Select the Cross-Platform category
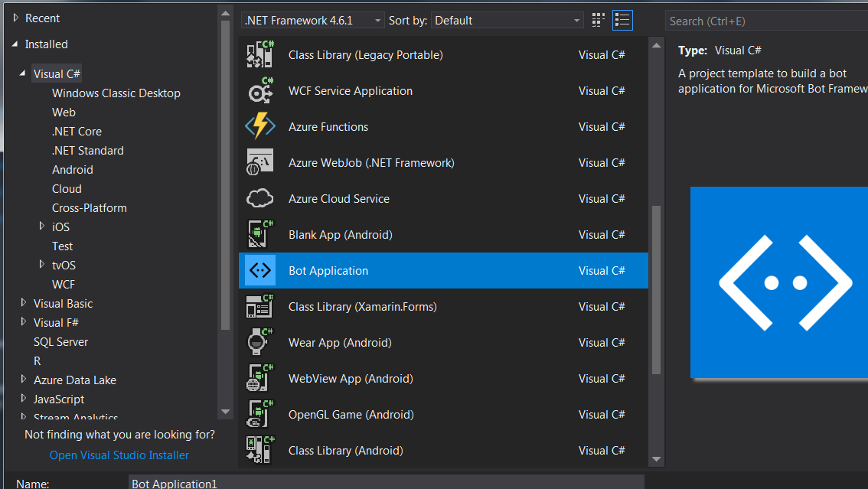Screen dimensions: 868x489 tap(89, 208)
